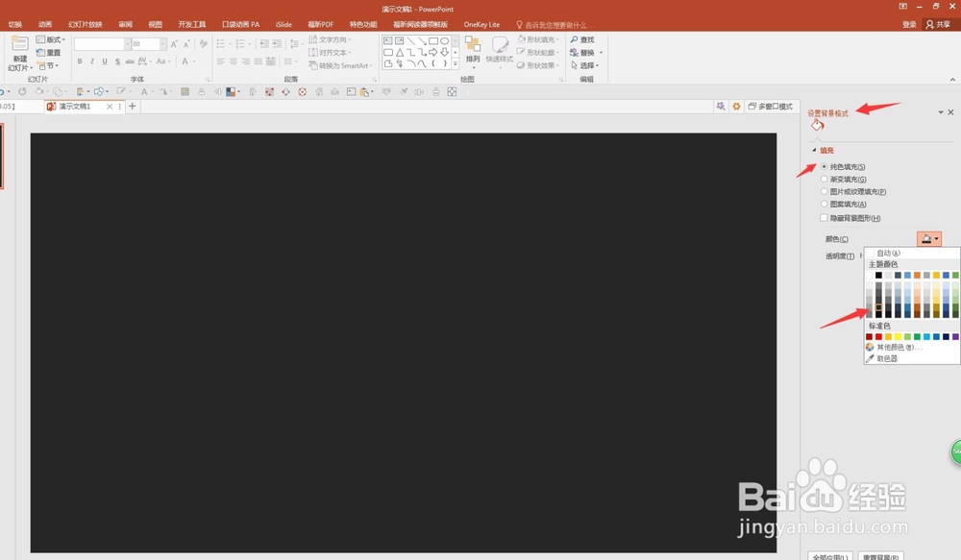Center-align the paragraph text

(x=233, y=61)
